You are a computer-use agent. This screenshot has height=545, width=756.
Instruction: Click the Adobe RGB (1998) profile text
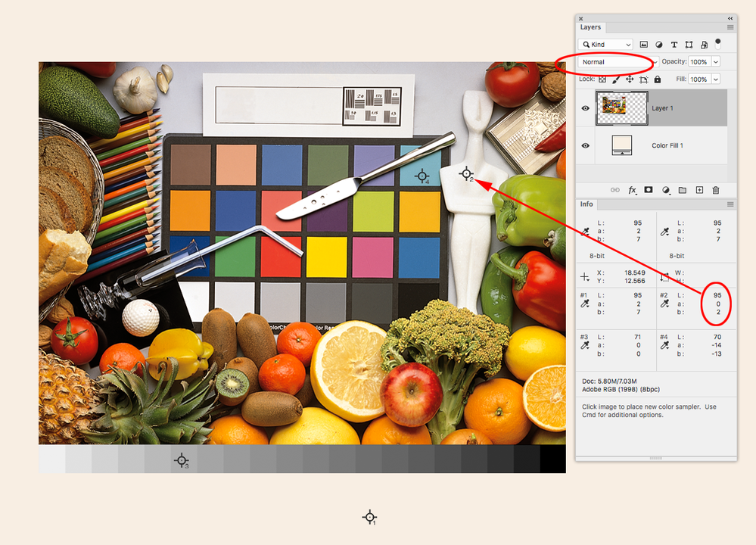click(x=621, y=389)
